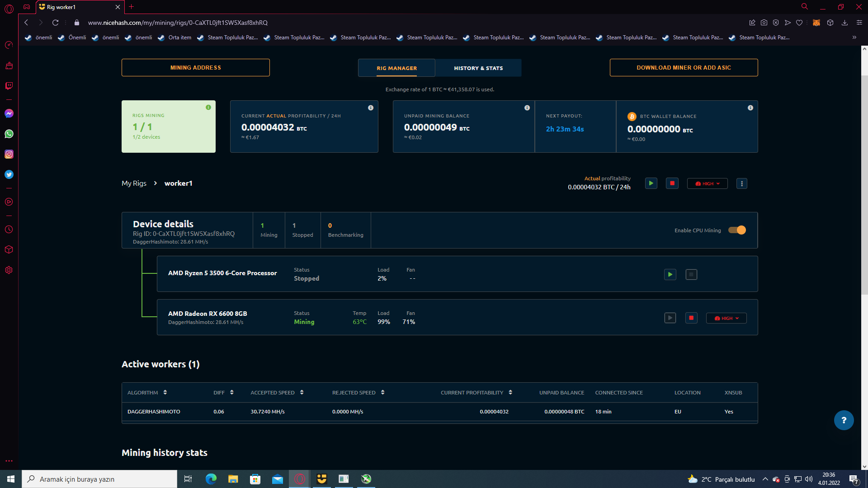This screenshot has height=488, width=868.
Task: Open Twitter in Opera sidebar
Action: tap(9, 174)
